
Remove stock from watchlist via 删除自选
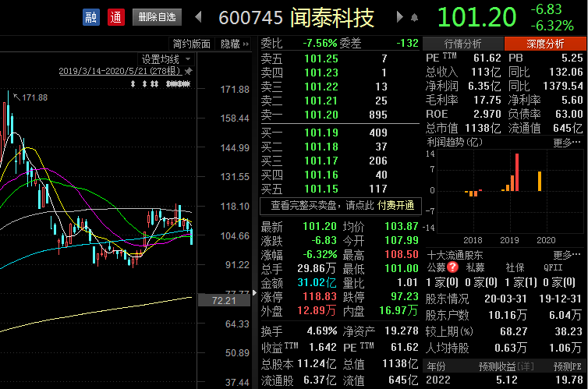click(157, 17)
